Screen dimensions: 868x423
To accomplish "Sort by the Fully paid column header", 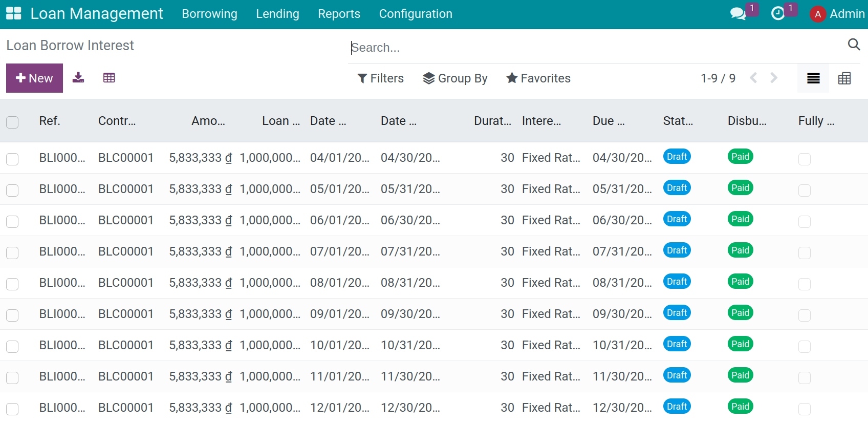I will coord(816,121).
